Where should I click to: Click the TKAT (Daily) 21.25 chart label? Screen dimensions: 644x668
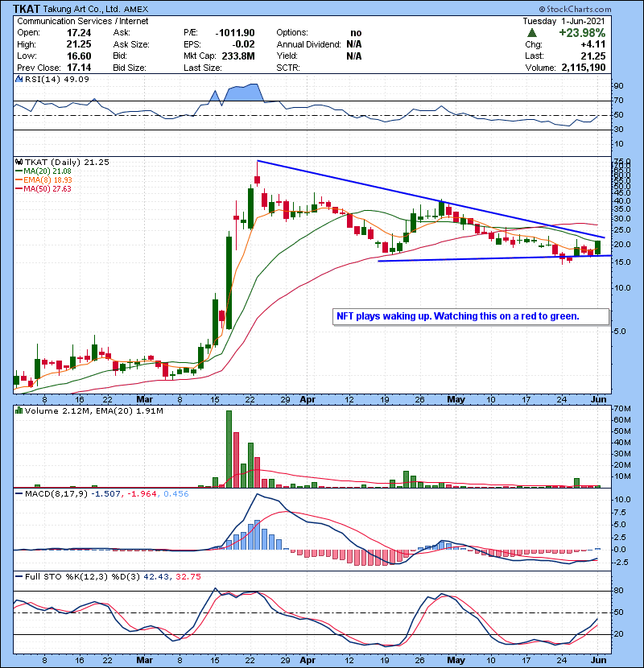coord(67,162)
